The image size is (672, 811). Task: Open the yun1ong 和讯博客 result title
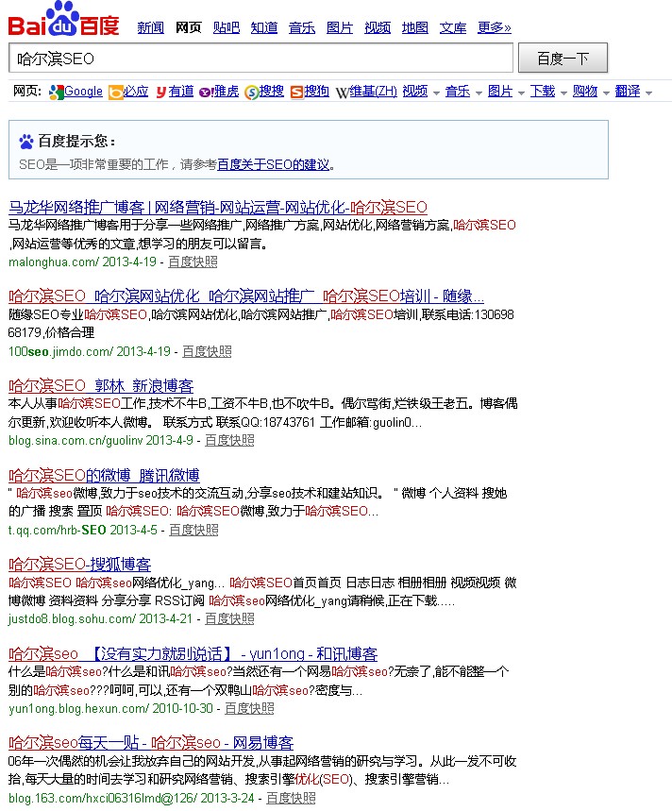193,653
